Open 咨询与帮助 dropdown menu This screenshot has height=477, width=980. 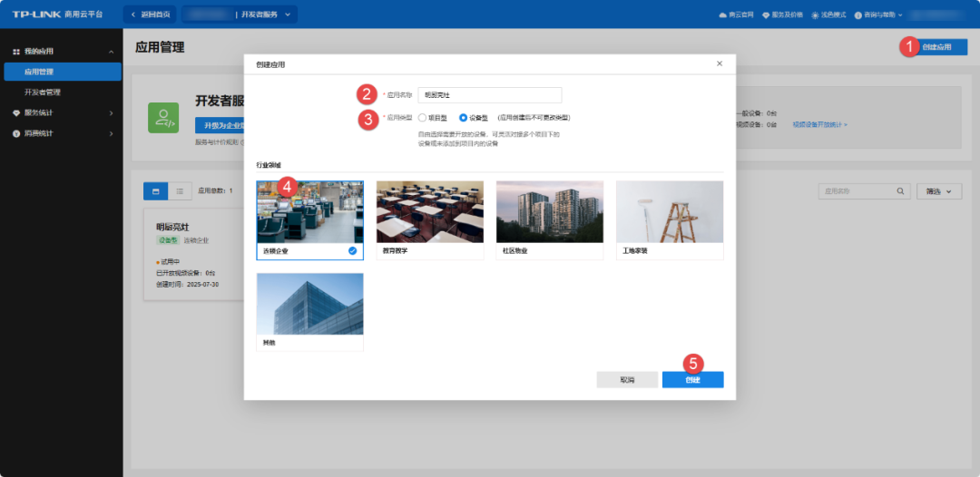point(878,15)
